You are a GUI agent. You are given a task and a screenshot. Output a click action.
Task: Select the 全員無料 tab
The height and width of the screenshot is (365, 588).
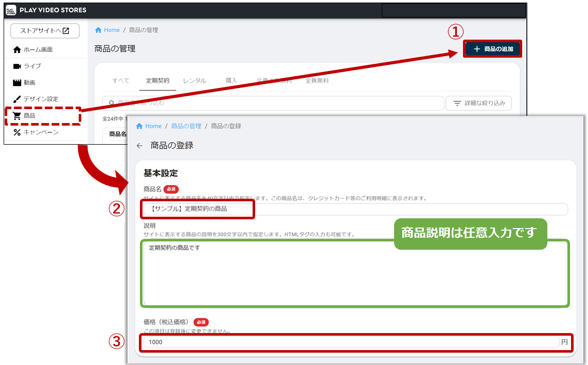(317, 81)
